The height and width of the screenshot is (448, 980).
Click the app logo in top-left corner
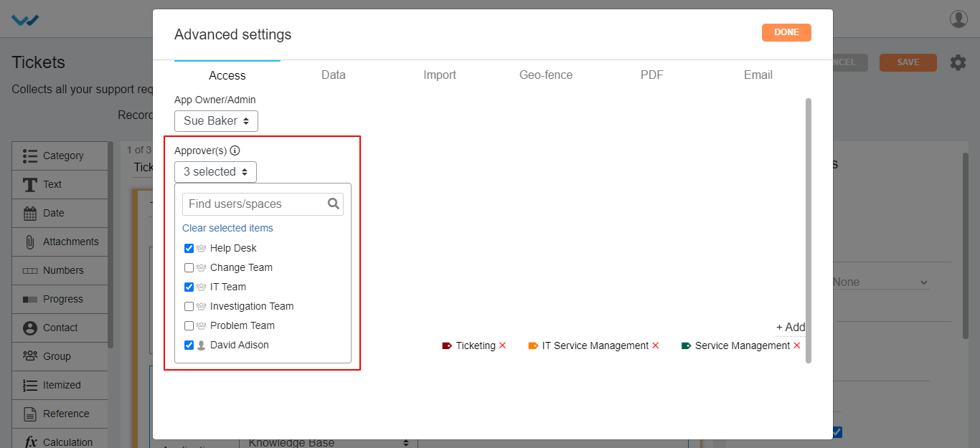click(x=25, y=19)
